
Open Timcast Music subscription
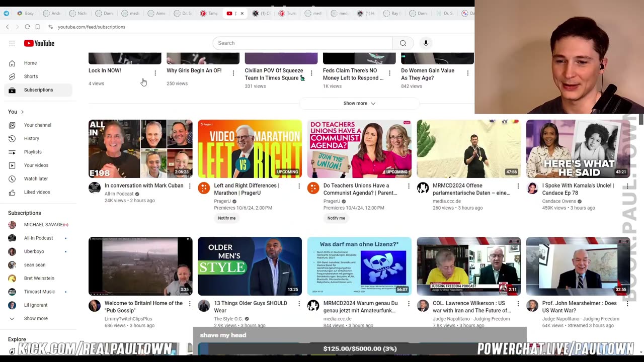pos(38,292)
